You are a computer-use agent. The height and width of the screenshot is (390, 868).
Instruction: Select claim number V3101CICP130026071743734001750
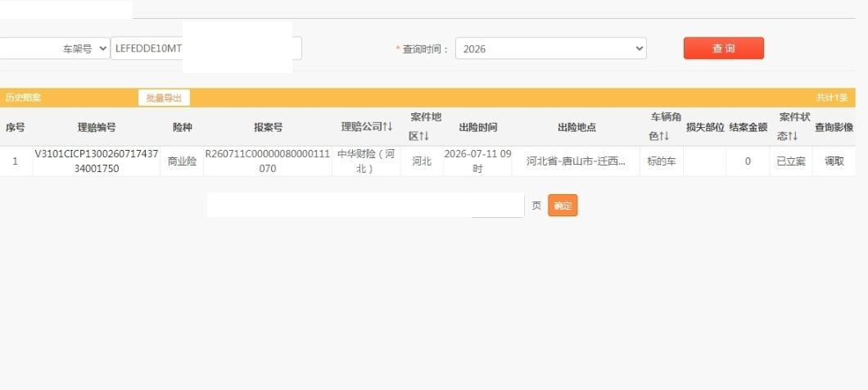tap(97, 161)
